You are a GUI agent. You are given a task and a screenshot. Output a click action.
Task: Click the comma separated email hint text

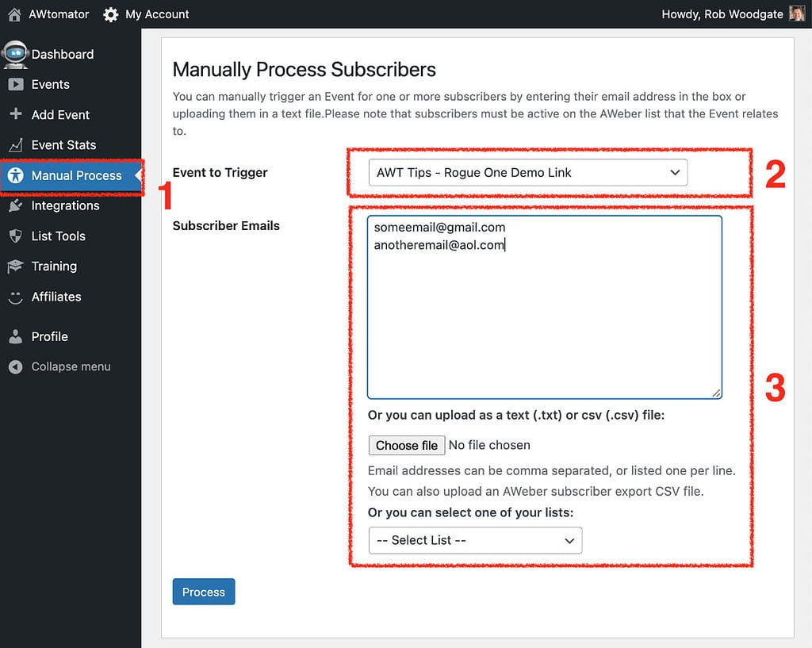click(552, 471)
